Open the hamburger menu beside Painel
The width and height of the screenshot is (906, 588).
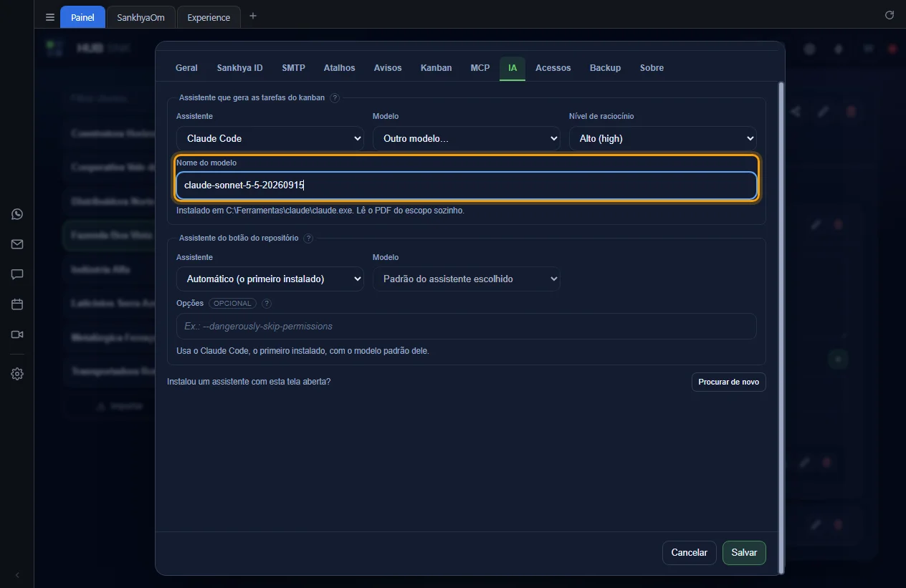coord(50,17)
